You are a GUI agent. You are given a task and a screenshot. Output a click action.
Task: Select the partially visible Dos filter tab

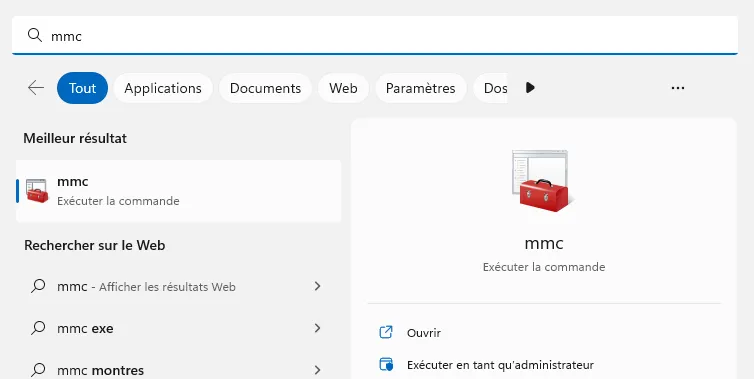pyautogui.click(x=490, y=88)
